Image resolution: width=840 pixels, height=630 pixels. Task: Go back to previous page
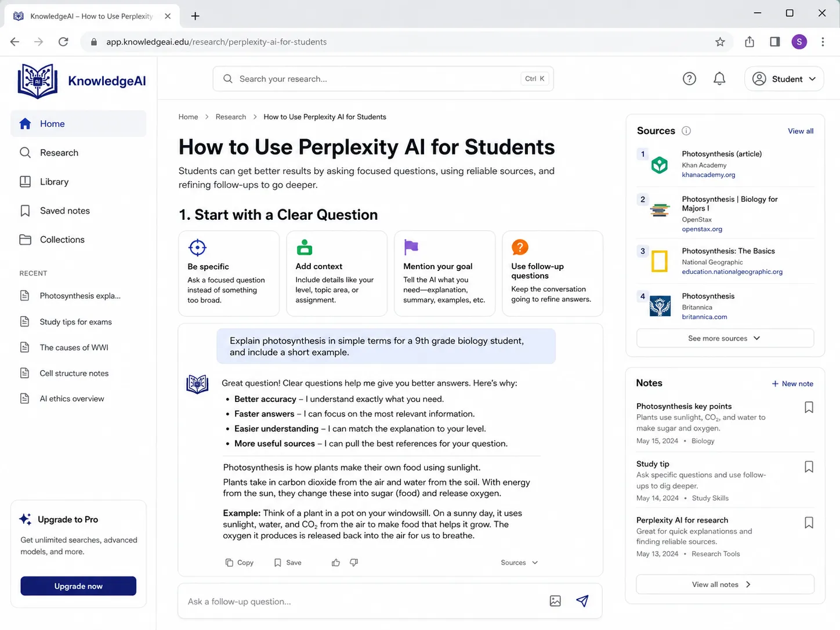coord(15,42)
